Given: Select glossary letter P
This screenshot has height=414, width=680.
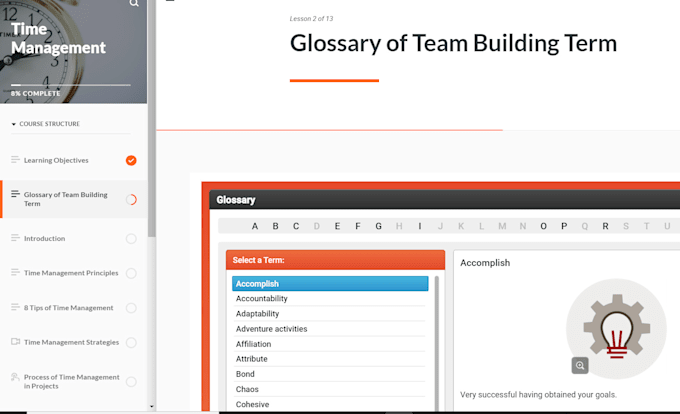Looking at the screenshot, I should 564,226.
